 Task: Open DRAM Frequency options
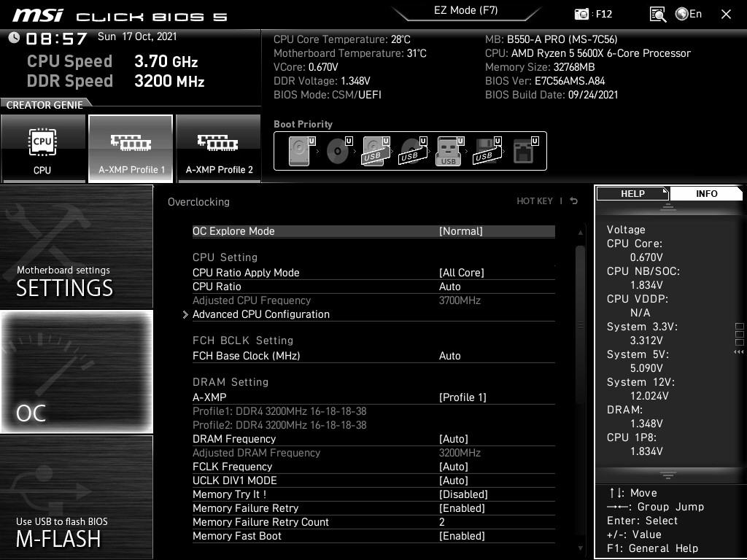(373, 439)
